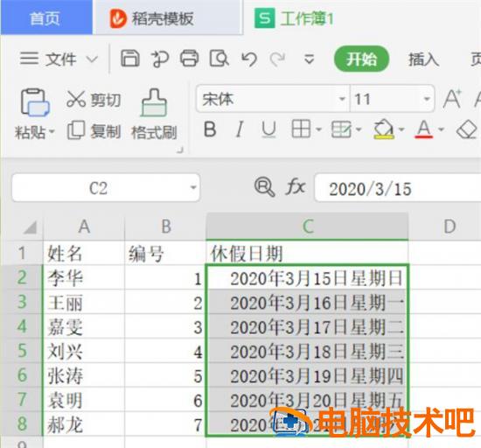The width and height of the screenshot is (481, 448).
Task: Open Print Preview icon
Action: 219,59
